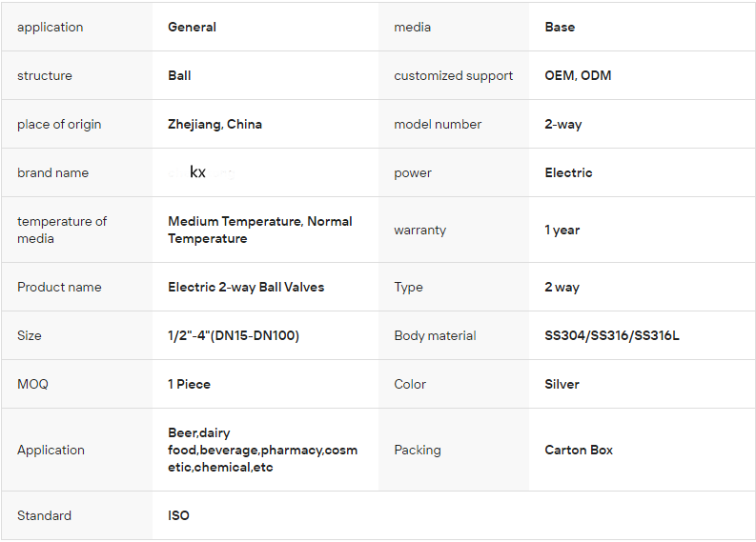
Task: Click the 'application' label cell
Action: coord(51,28)
